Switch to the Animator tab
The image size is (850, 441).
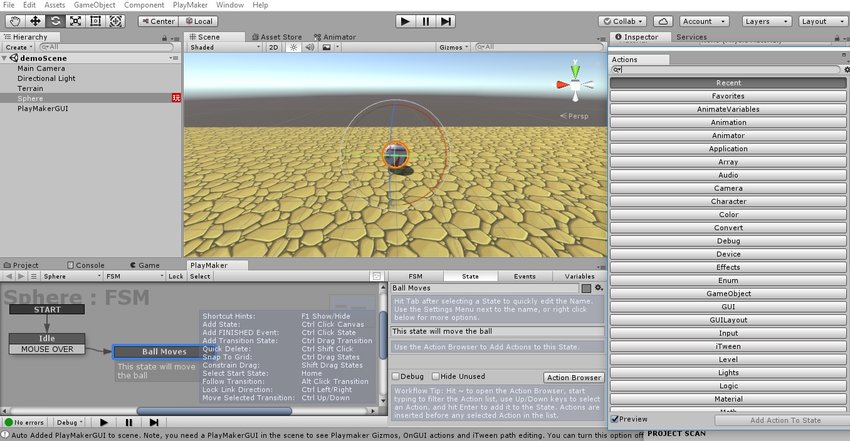(334, 37)
